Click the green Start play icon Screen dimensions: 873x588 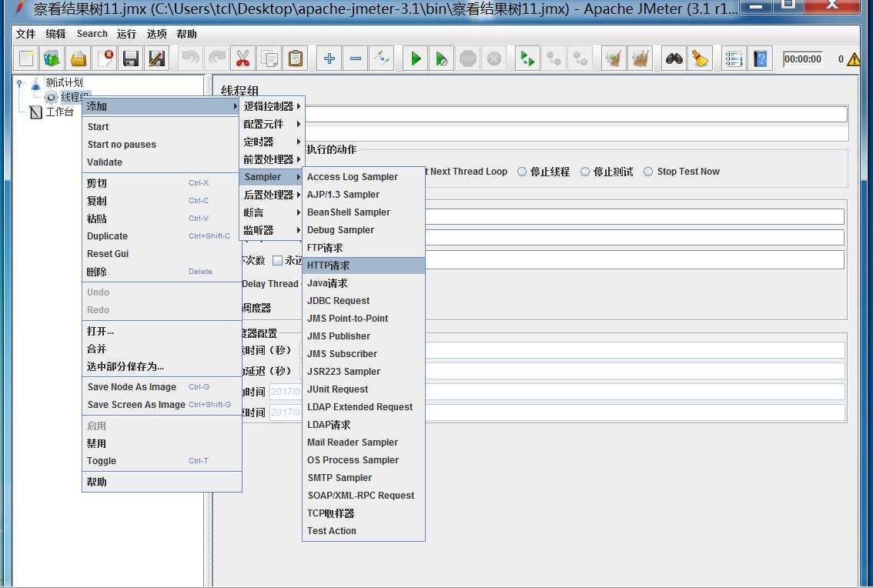[x=416, y=58]
